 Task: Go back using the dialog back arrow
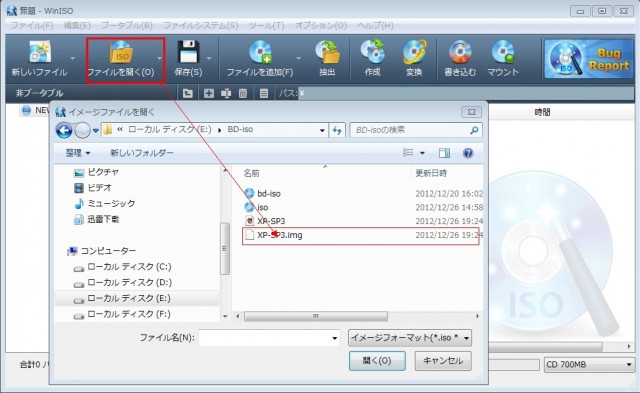pyautogui.click(x=64, y=130)
